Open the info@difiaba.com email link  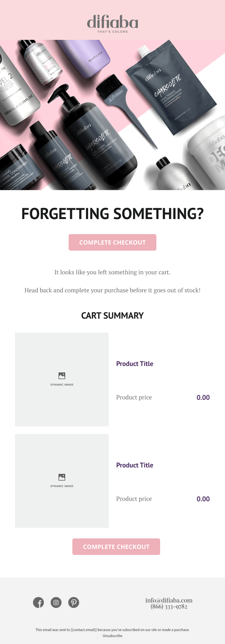[x=169, y=600]
